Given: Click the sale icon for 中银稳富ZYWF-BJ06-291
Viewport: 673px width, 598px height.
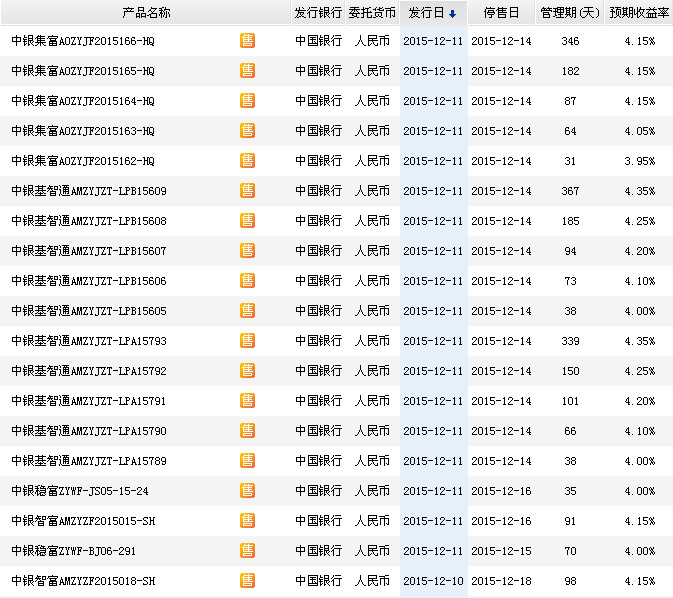Looking at the screenshot, I should (247, 551).
